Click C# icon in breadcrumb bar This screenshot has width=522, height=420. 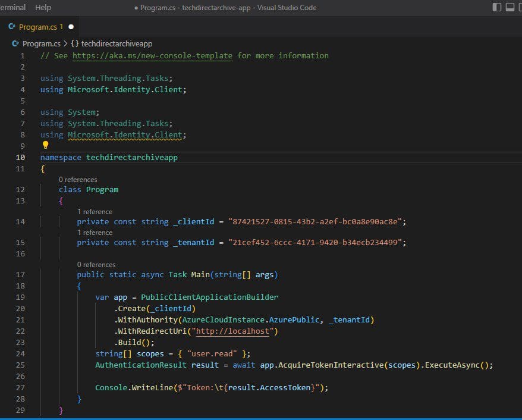coord(15,43)
